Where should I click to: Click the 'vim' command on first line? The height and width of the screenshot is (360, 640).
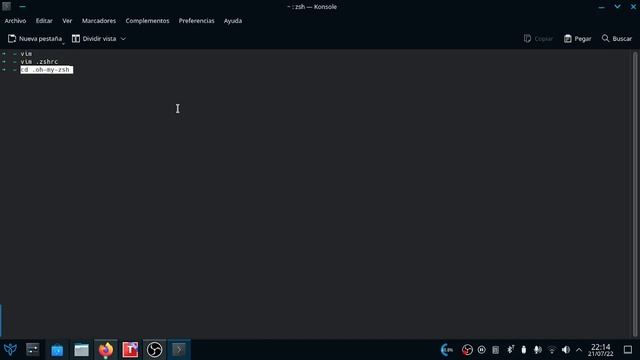tap(26, 53)
